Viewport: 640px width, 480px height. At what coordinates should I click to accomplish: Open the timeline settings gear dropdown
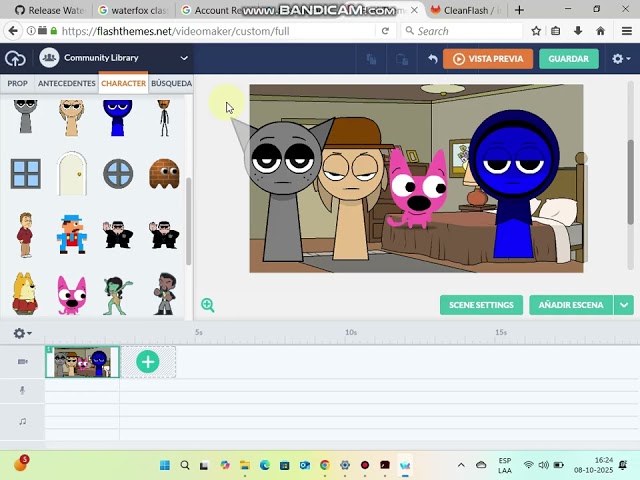(x=22, y=333)
